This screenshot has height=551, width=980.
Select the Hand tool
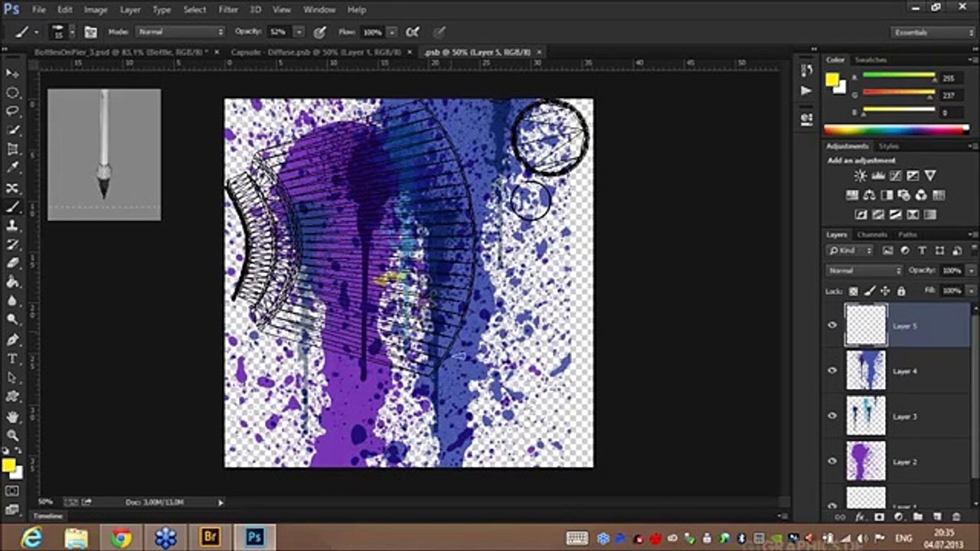13,416
